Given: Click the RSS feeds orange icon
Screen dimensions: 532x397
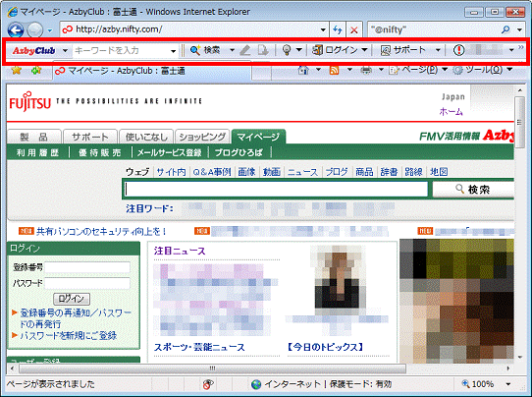Looking at the screenshot, I should (334, 70).
